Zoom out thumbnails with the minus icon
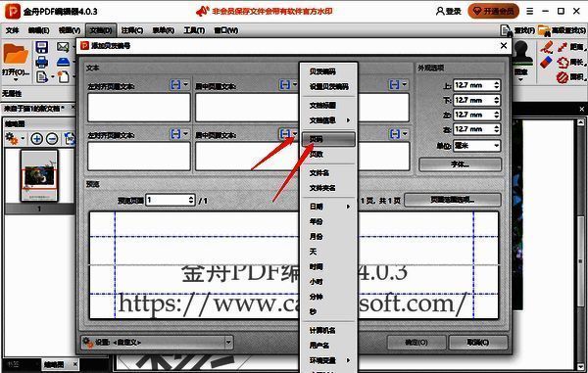Image resolution: width=588 pixels, height=373 pixels. coord(52,139)
